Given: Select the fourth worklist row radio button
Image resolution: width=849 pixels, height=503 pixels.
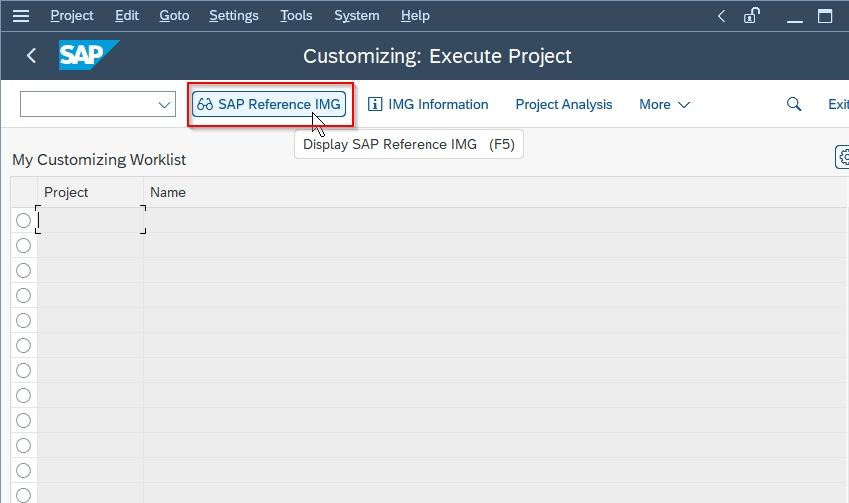Looking at the screenshot, I should (x=23, y=295).
